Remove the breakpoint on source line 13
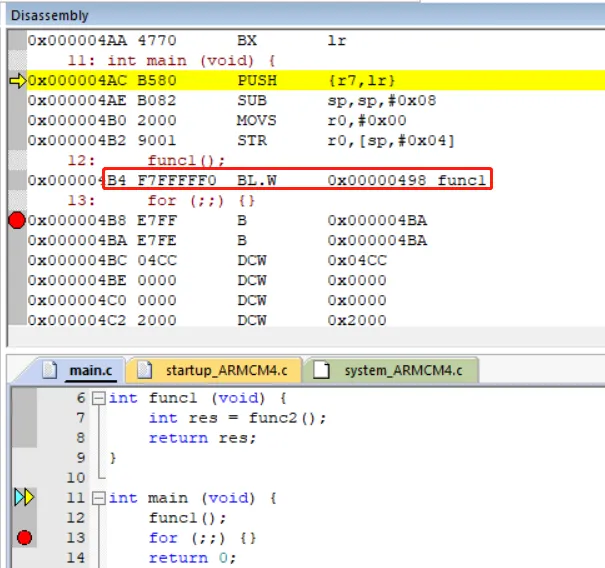 click(x=24, y=538)
